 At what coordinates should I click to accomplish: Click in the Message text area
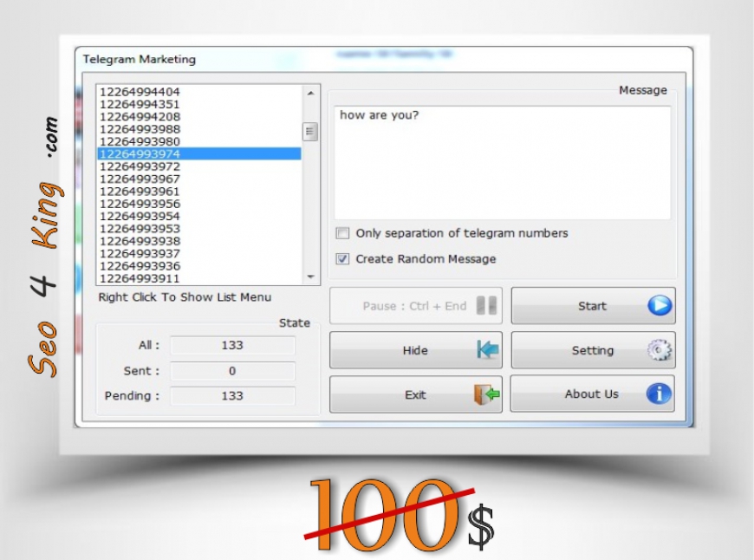pos(502,163)
